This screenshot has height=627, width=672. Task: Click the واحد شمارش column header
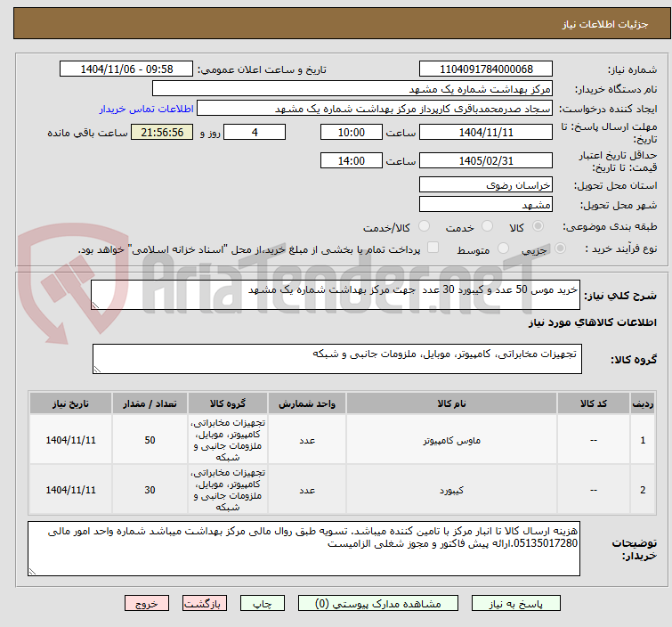point(307,403)
